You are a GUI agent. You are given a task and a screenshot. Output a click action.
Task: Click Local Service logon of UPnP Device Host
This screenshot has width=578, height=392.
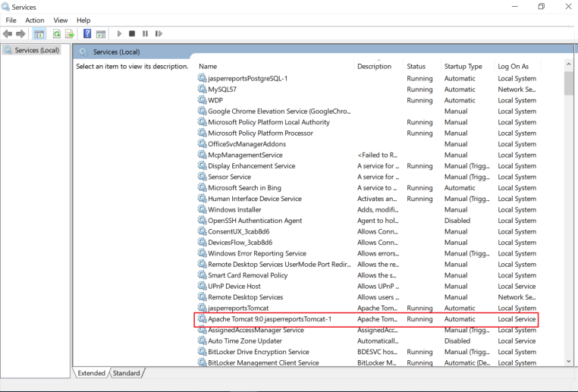click(517, 286)
